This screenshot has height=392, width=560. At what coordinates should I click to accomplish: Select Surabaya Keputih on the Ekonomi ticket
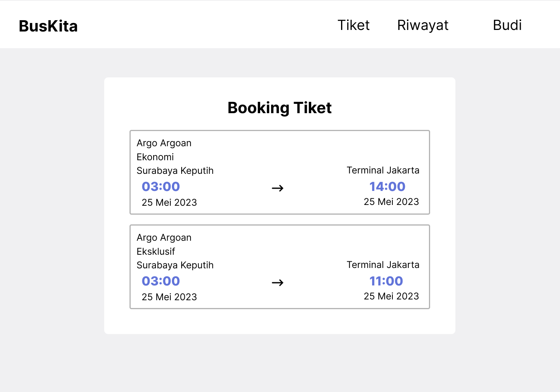(x=175, y=171)
